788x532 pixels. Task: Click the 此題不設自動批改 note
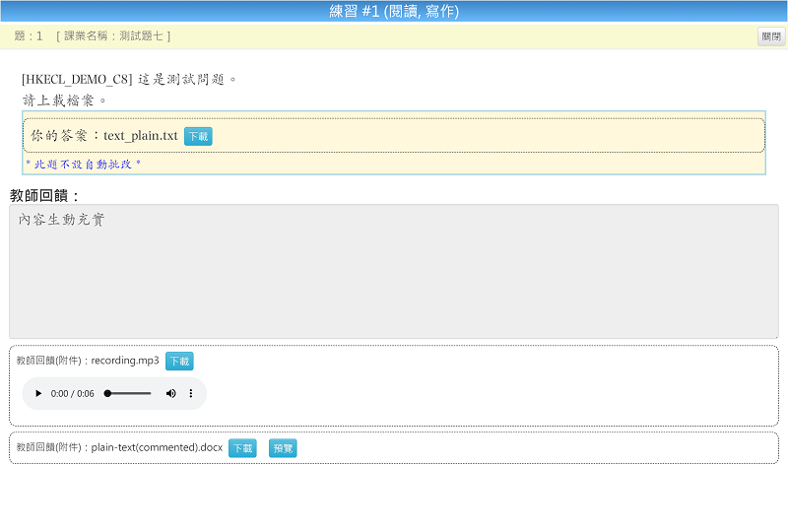[84, 164]
